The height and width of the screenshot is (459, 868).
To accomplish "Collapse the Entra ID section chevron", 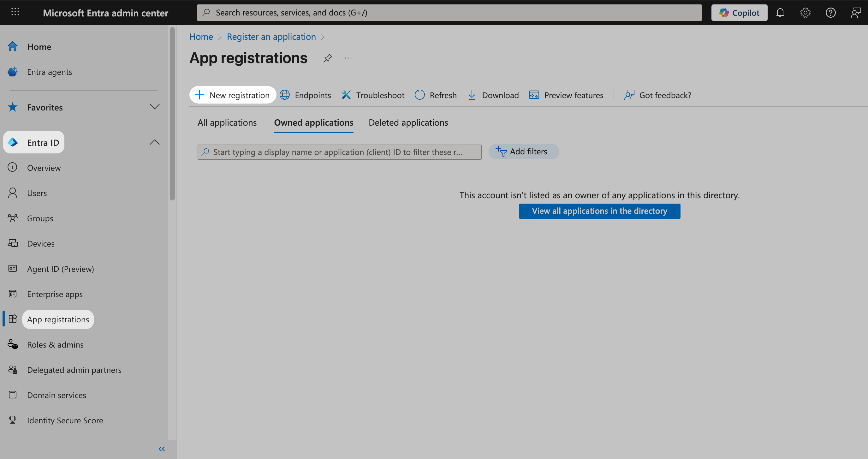I will (154, 142).
